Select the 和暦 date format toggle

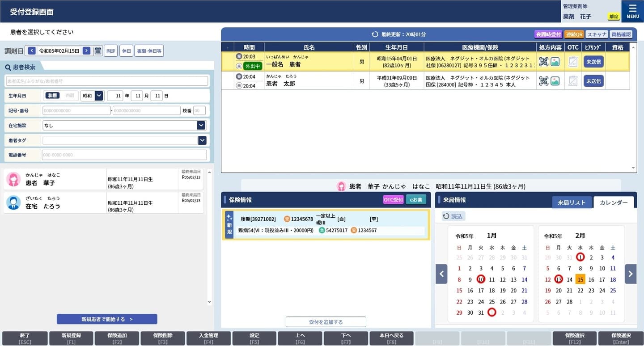[52, 96]
